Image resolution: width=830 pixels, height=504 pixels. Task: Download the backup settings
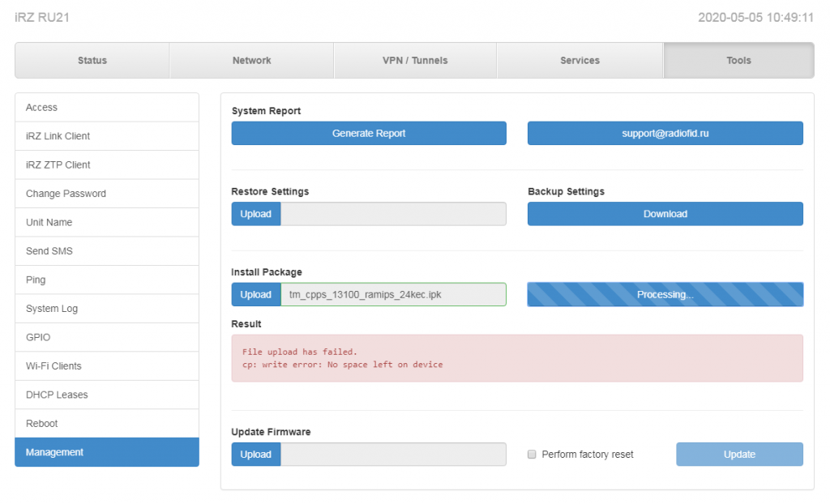click(665, 214)
